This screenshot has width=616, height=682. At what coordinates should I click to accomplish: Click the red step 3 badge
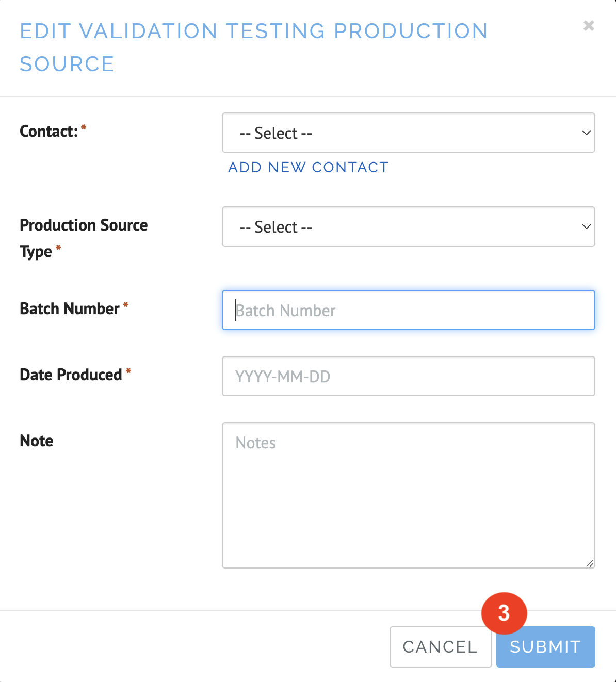[x=504, y=613]
